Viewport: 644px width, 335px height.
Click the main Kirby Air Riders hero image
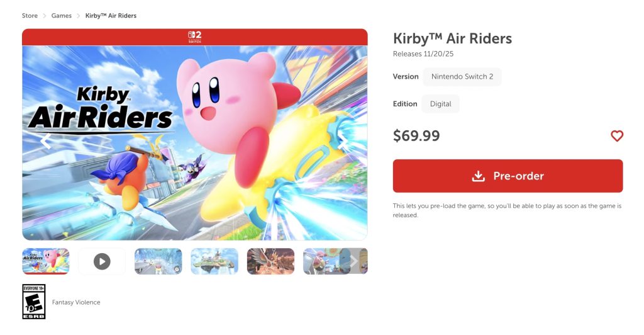tap(195, 143)
